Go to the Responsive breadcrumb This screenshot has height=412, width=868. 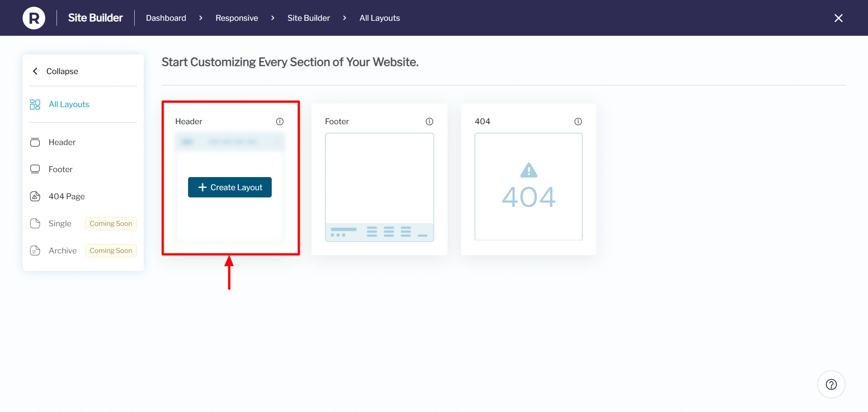click(236, 18)
